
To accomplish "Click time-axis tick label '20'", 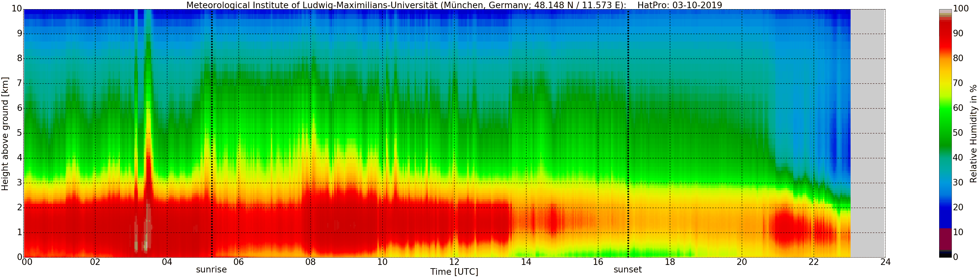I will pyautogui.click(x=742, y=262).
